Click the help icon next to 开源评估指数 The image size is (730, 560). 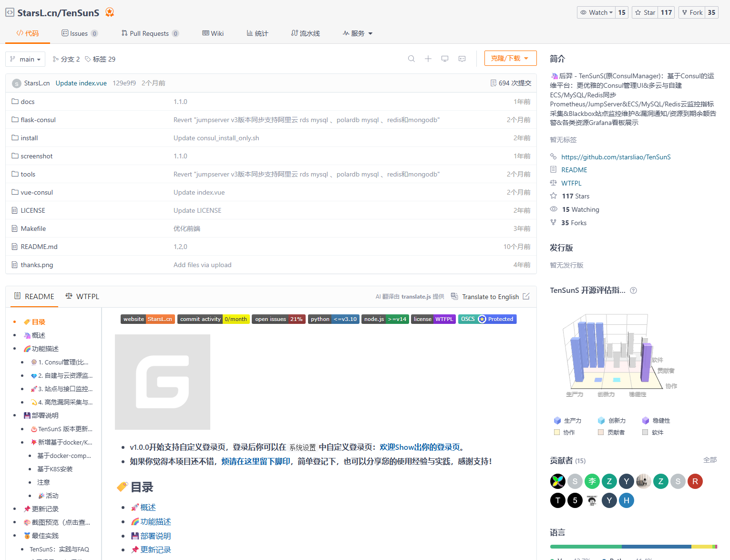tap(633, 290)
